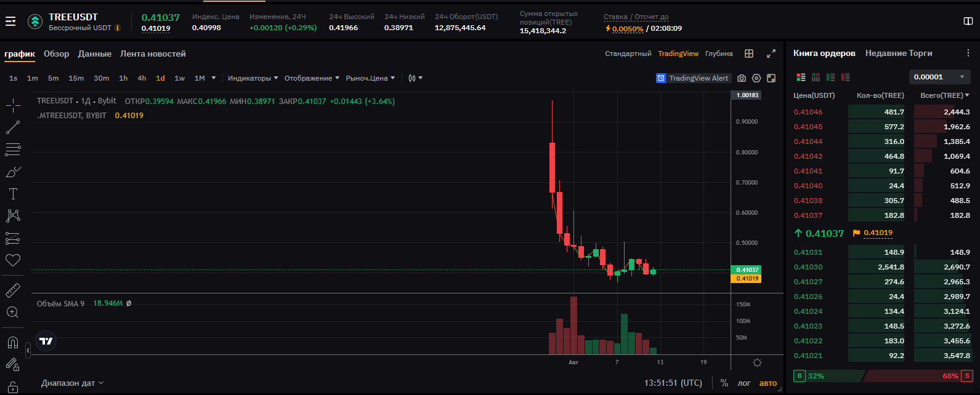The height and width of the screenshot is (395, 980).
Task: Select the crosshair cursor tool
Action: (x=13, y=106)
